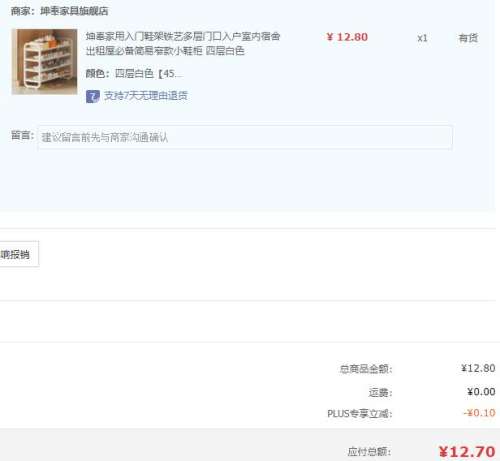Click the 运费 shipping fee label
This screenshot has width=500, height=461.
coord(380,392)
